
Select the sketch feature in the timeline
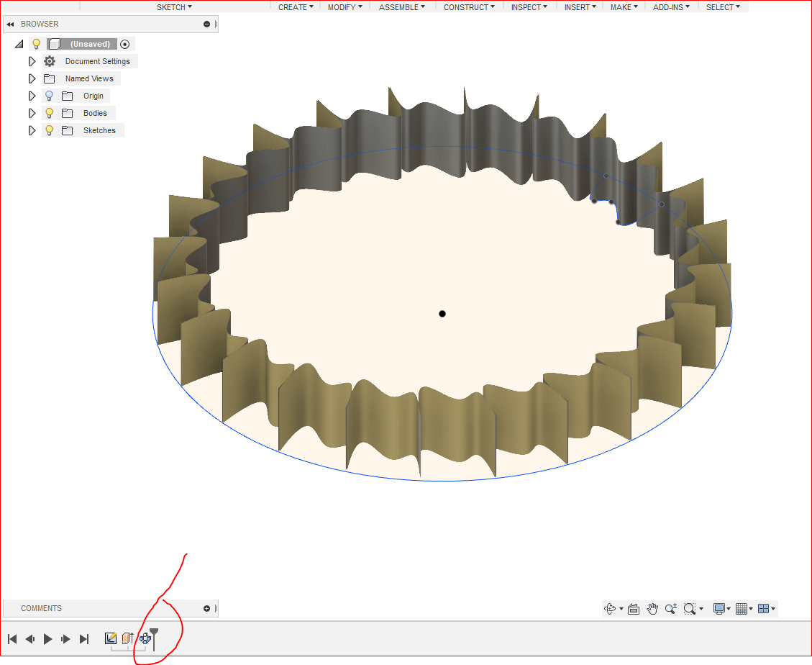110,638
